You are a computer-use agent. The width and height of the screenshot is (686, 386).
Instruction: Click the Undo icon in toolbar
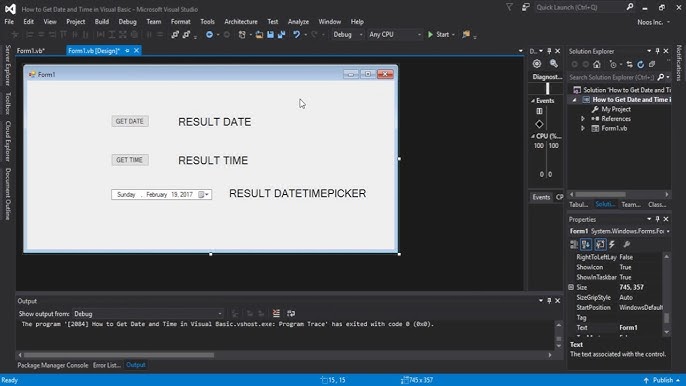click(x=297, y=35)
